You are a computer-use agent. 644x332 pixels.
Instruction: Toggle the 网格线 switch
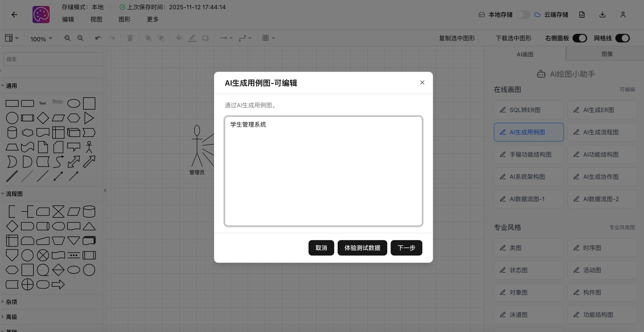pyautogui.click(x=622, y=38)
